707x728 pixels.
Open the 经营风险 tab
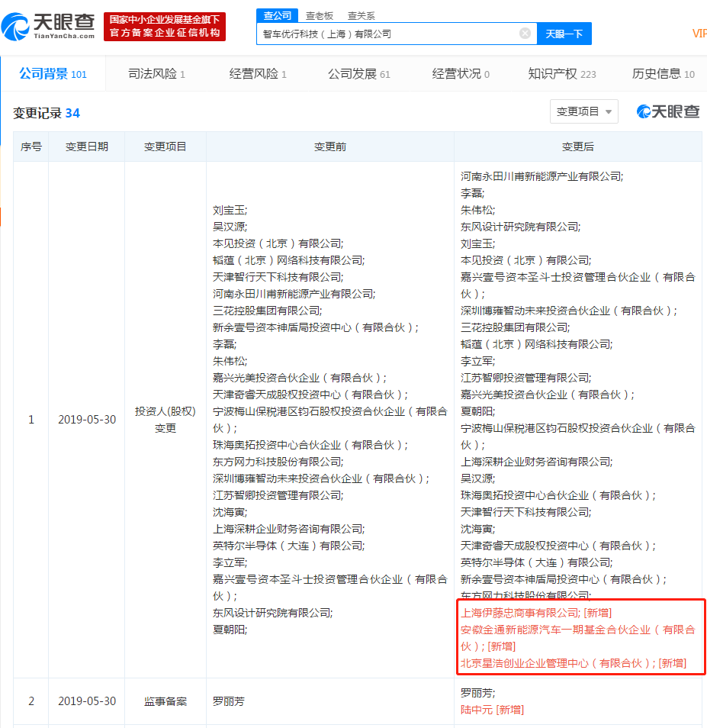pyautogui.click(x=258, y=74)
